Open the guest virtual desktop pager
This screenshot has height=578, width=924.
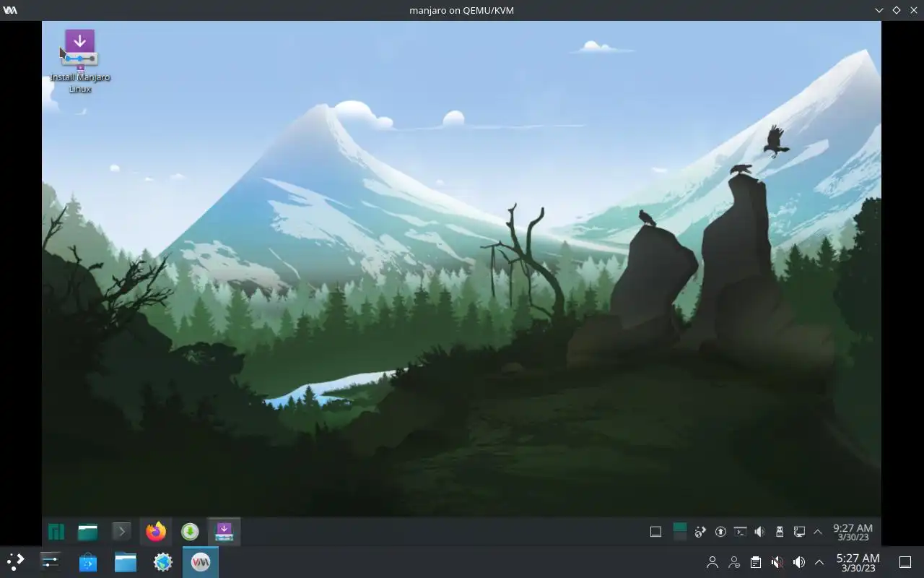coord(679,532)
